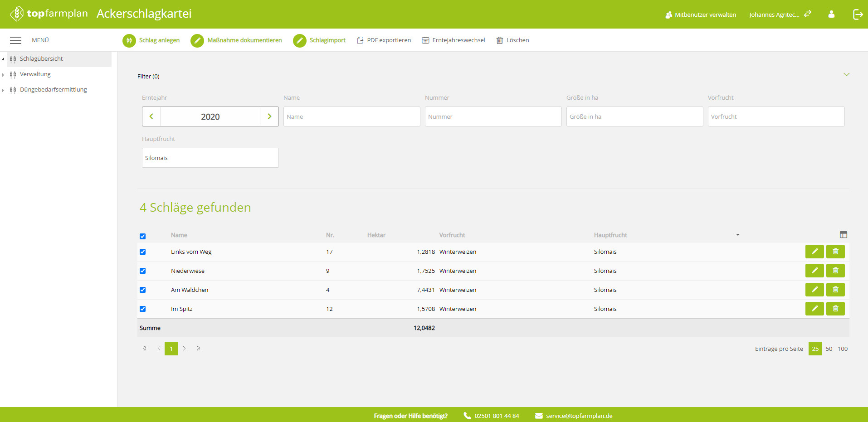Delete the Niederwiese row with trash icon
868x422 pixels.
pyautogui.click(x=835, y=271)
